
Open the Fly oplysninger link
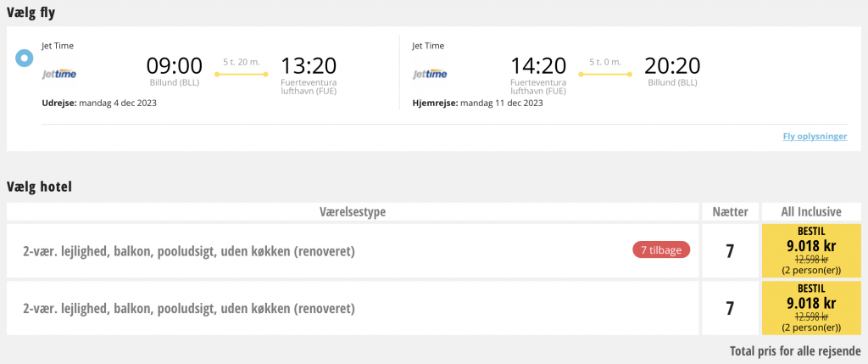[x=815, y=137]
